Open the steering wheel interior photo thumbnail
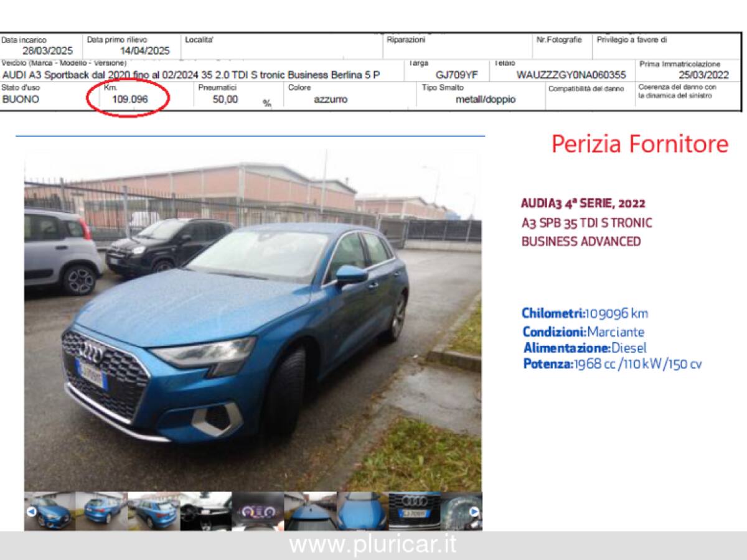747x560 pixels. (x=205, y=510)
